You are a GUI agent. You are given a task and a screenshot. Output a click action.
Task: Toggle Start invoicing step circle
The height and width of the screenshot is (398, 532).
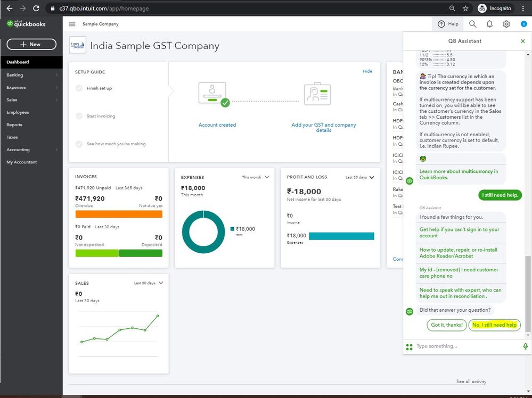(x=79, y=116)
